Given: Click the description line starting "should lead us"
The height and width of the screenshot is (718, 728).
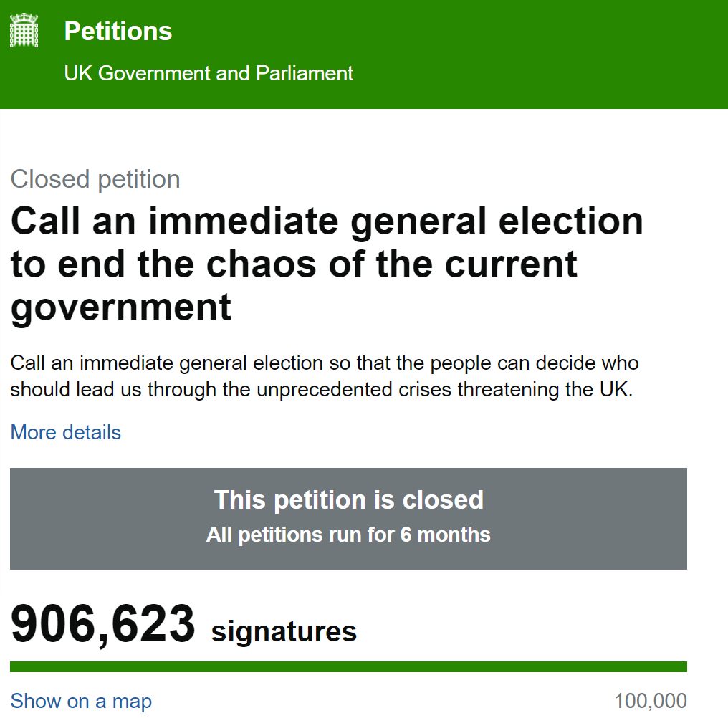Looking at the screenshot, I should tap(322, 391).
